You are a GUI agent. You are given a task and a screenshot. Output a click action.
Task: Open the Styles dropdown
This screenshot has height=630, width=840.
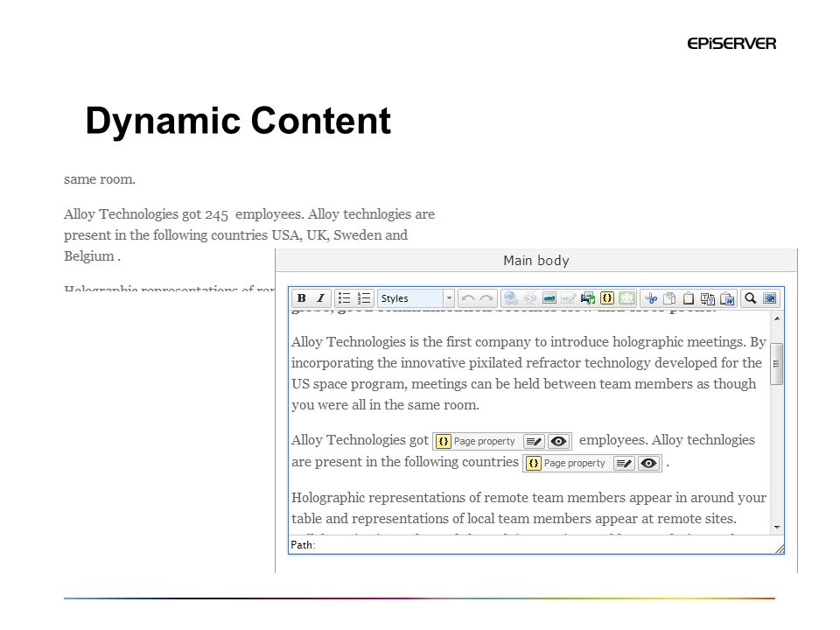pyautogui.click(x=416, y=298)
